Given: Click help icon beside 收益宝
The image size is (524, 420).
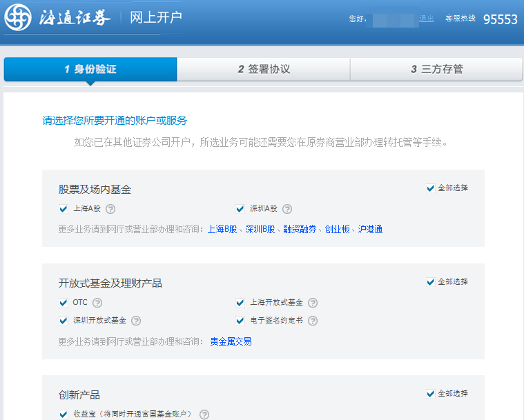Looking at the screenshot, I should click(204, 414).
